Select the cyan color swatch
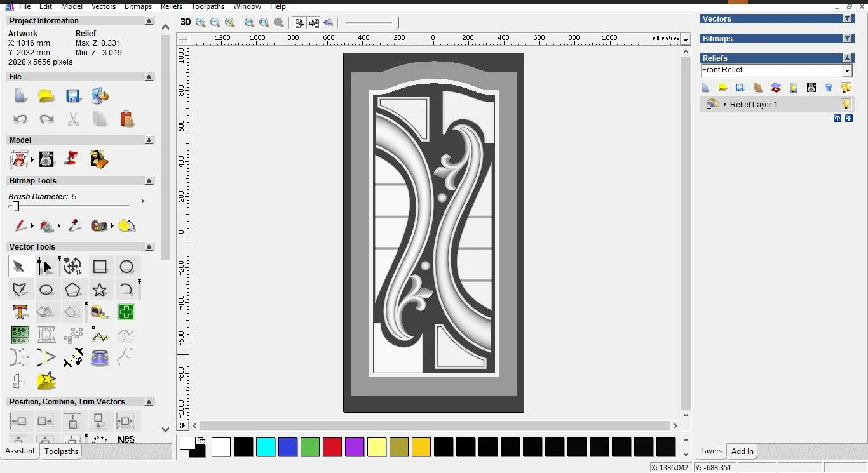Screen dimensions: 868x473 (x=266, y=447)
